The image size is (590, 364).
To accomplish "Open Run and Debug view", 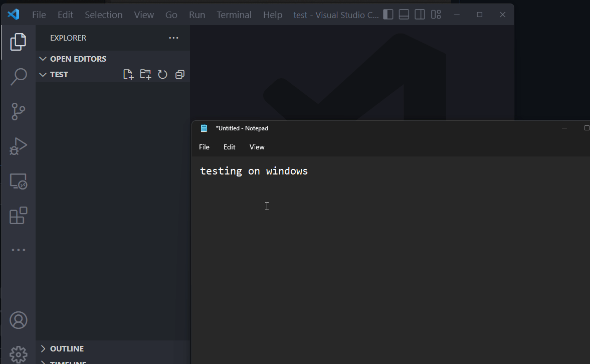I will click(x=18, y=146).
